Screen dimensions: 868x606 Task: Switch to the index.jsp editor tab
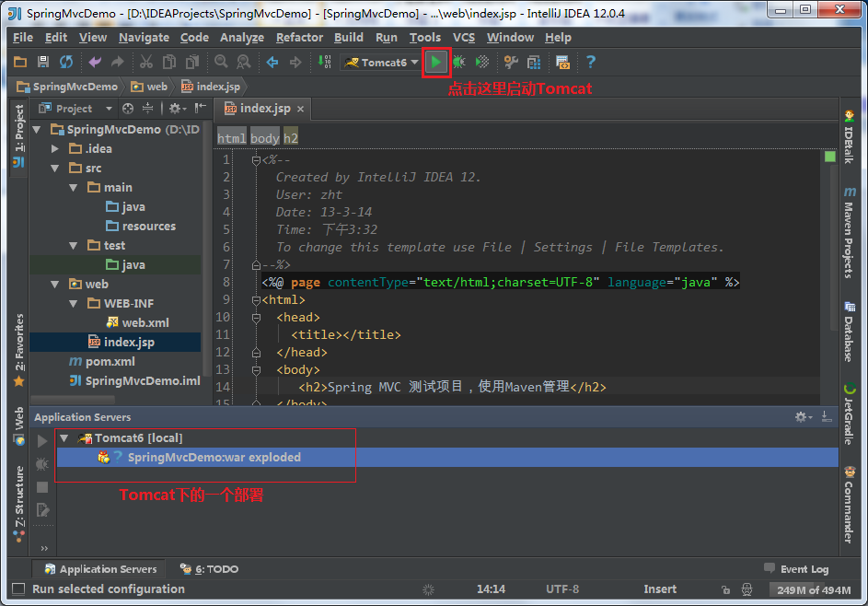(x=264, y=109)
